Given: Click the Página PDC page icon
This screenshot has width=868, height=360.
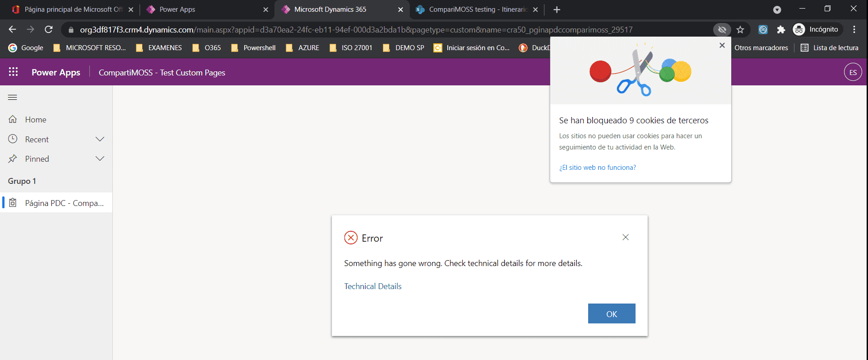Looking at the screenshot, I should click(x=13, y=203).
